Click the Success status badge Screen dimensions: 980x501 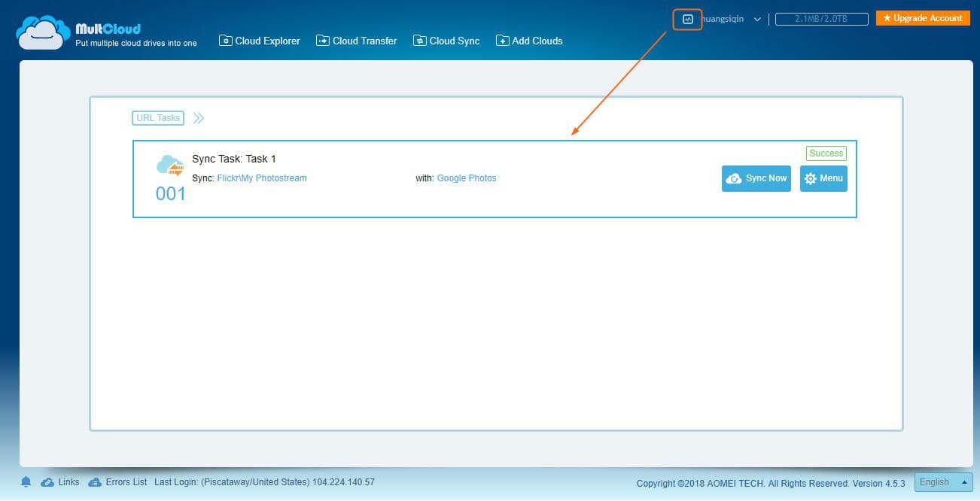pyautogui.click(x=826, y=153)
